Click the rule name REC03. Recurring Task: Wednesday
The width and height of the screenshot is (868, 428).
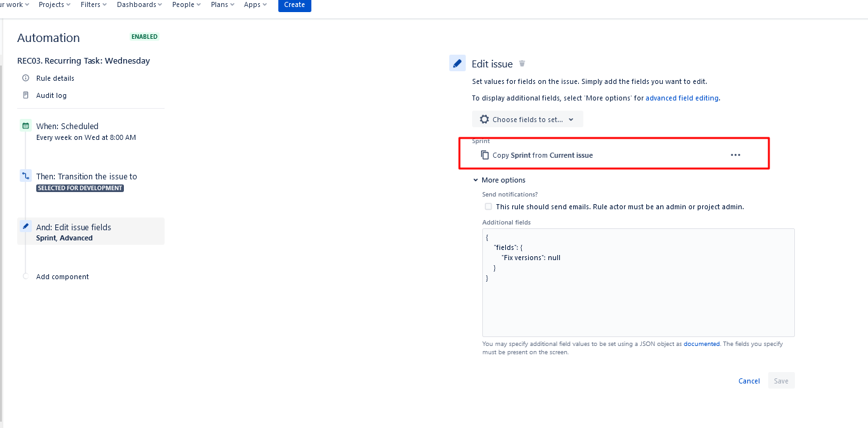point(84,61)
